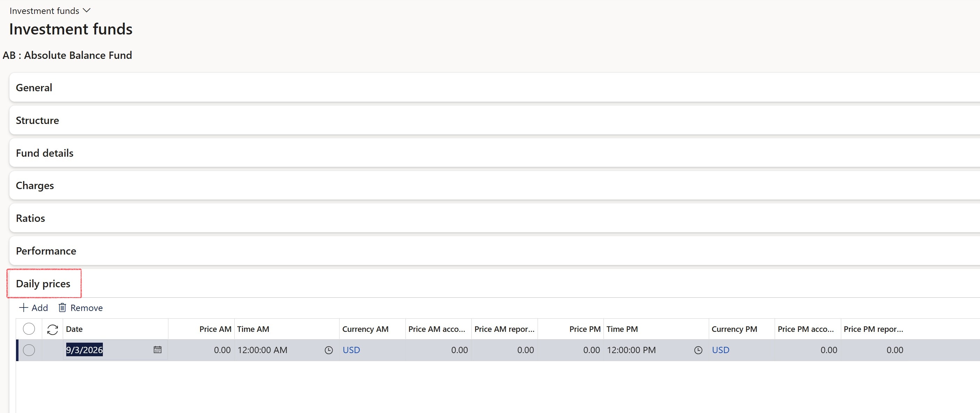This screenshot has width=980, height=413.
Task: Click the Price PM repor... column header
Action: pos(874,329)
